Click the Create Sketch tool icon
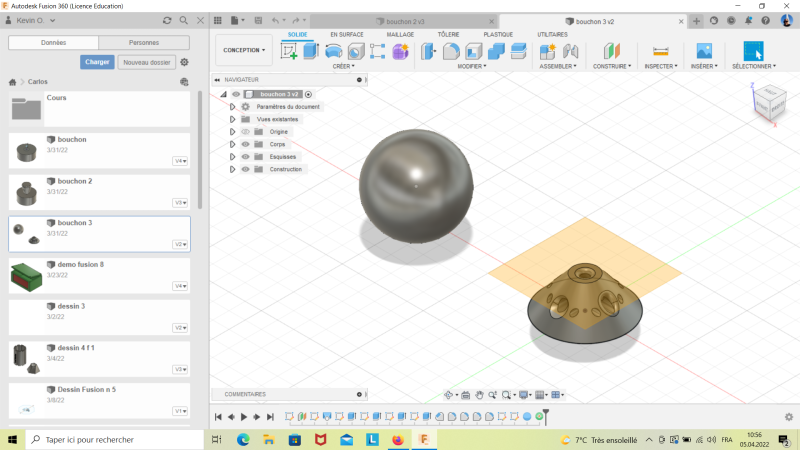Image resolution: width=800 pixels, height=450 pixels. pos(289,51)
